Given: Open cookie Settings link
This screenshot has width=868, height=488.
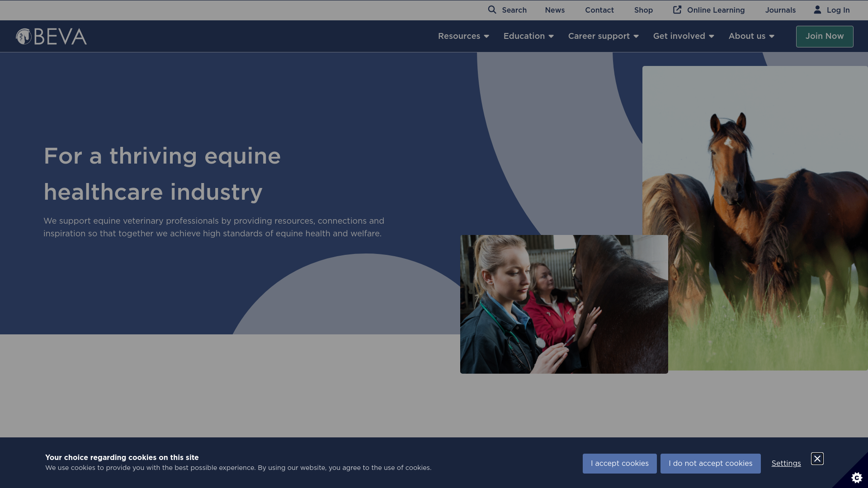Looking at the screenshot, I should click(786, 464).
